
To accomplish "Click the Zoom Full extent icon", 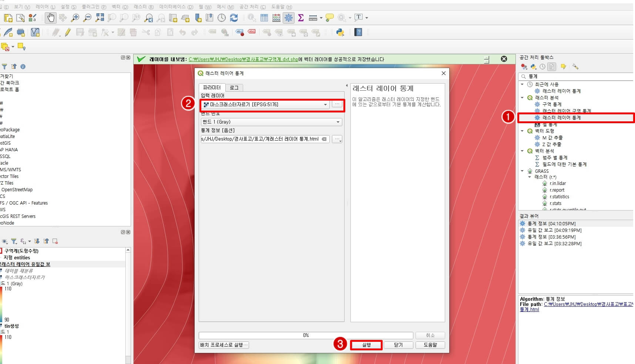I will point(100,17).
